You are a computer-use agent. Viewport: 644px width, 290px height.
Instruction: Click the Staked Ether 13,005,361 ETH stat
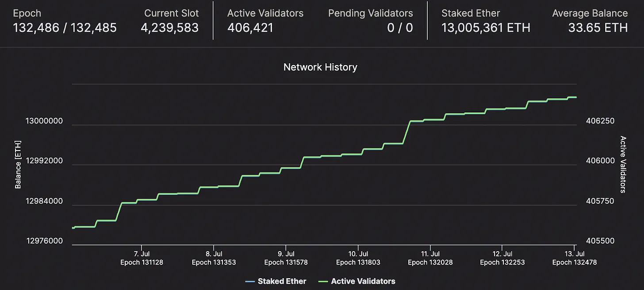[486, 21]
